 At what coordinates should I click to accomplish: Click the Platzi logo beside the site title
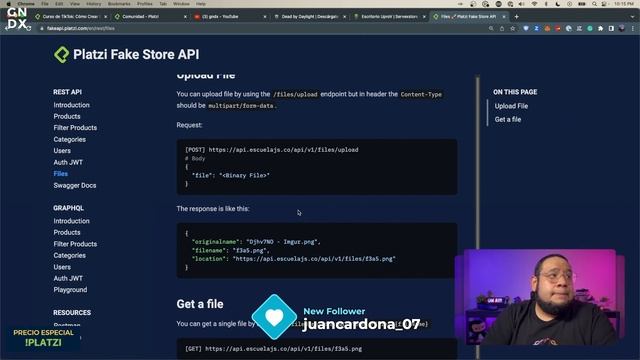62,55
